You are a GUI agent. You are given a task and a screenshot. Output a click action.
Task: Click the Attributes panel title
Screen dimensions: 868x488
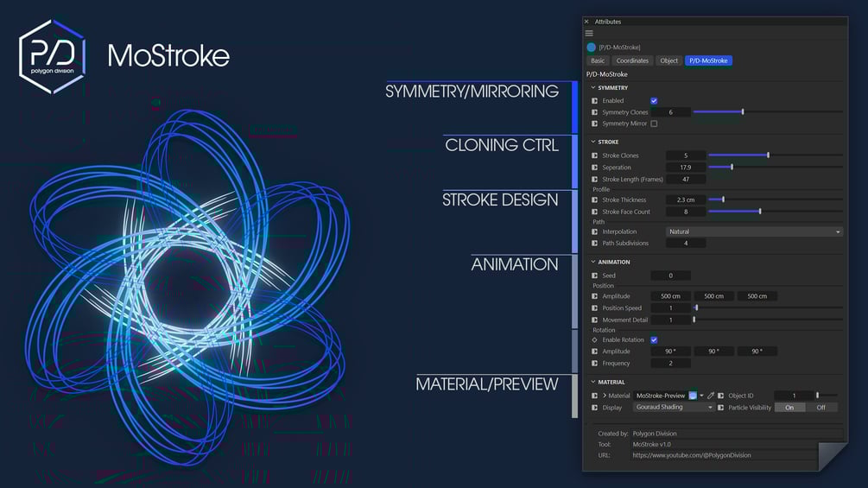click(608, 22)
